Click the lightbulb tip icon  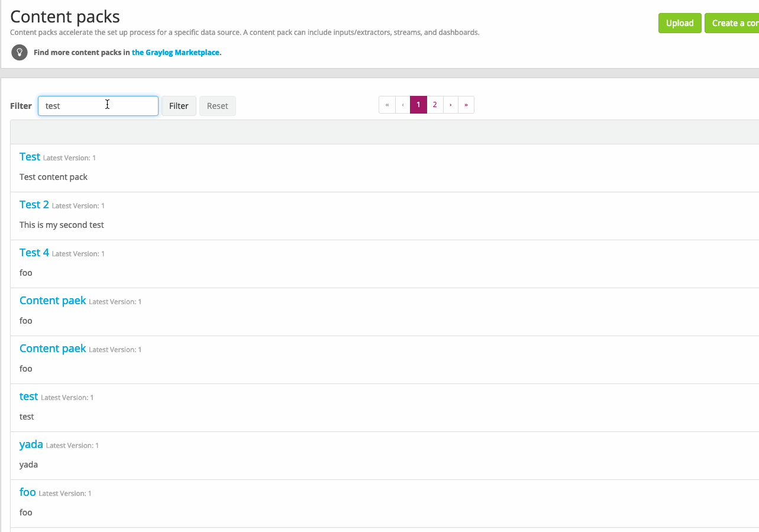pyautogui.click(x=20, y=52)
